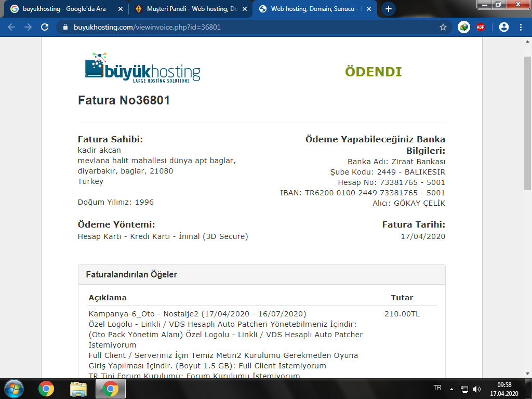Open the TR language indicator
This screenshot has height=399, width=532.
437,388
